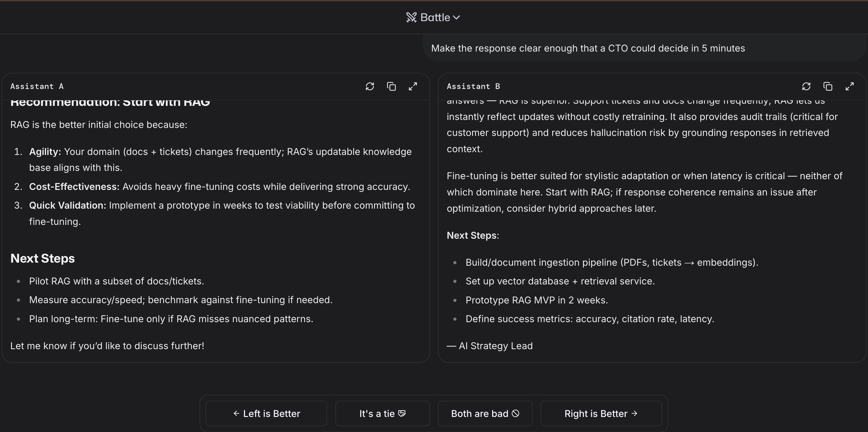Viewport: 868px width, 432px height.
Task: Expand Assistant A's panel to fullscreen
Action: pyautogui.click(x=413, y=87)
